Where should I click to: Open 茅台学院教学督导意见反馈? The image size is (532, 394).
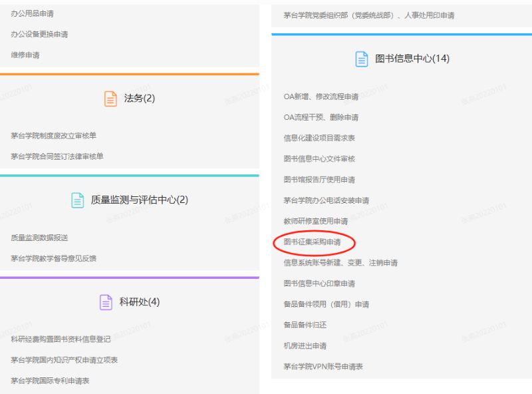53,258
